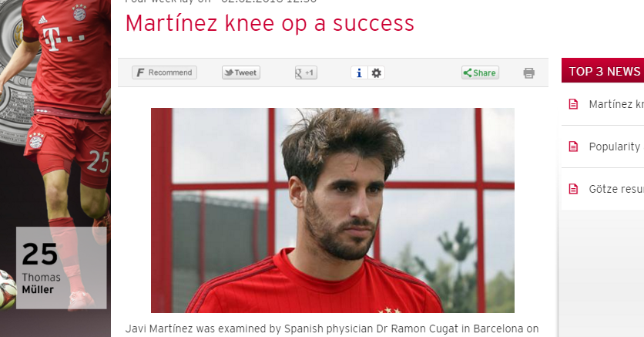Viewport: 644px width, 337px height.
Task: Print the article using printer icon
Action: tap(529, 73)
